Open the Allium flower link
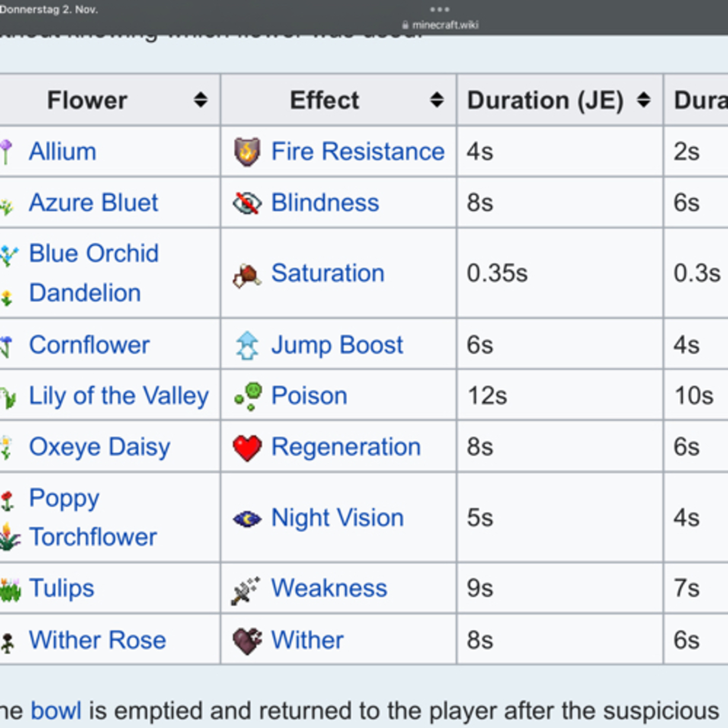728x728 pixels. point(63,151)
